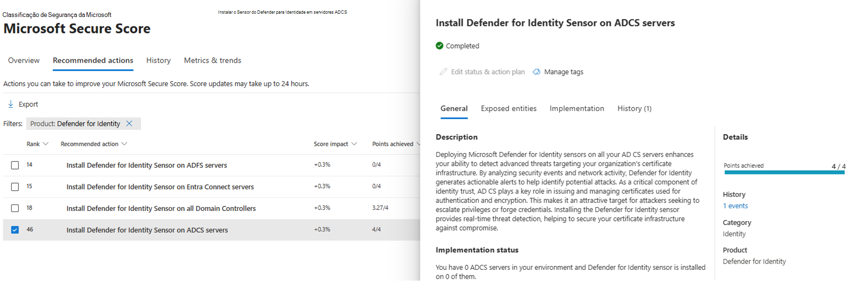
Task: Open the Points achieved column dropdown
Action: [418, 144]
